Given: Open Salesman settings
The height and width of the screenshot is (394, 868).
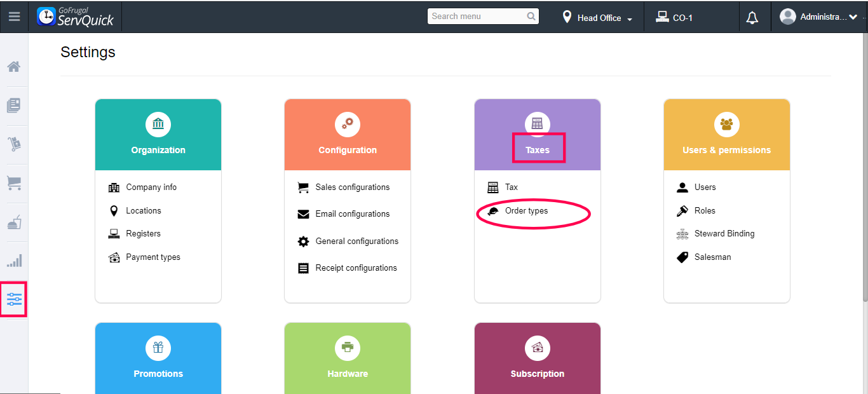Looking at the screenshot, I should 713,257.
